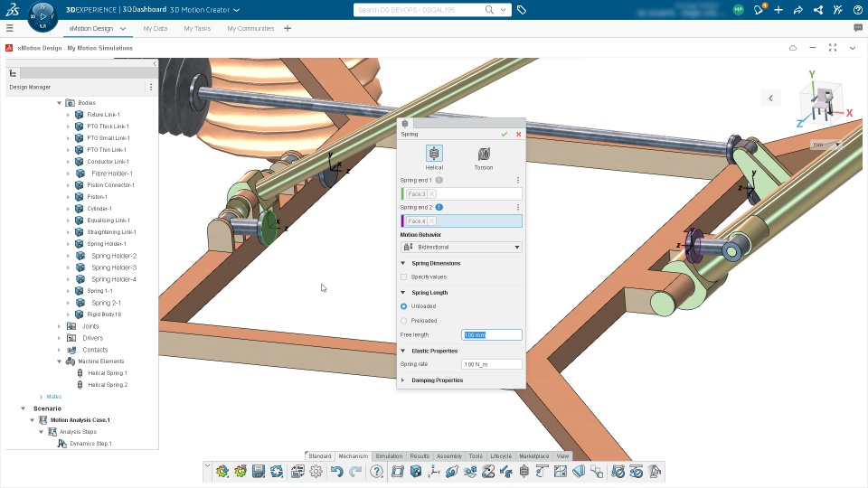This screenshot has height=488, width=868.
Task: Expand the Damping Properties section
Action: click(403, 380)
